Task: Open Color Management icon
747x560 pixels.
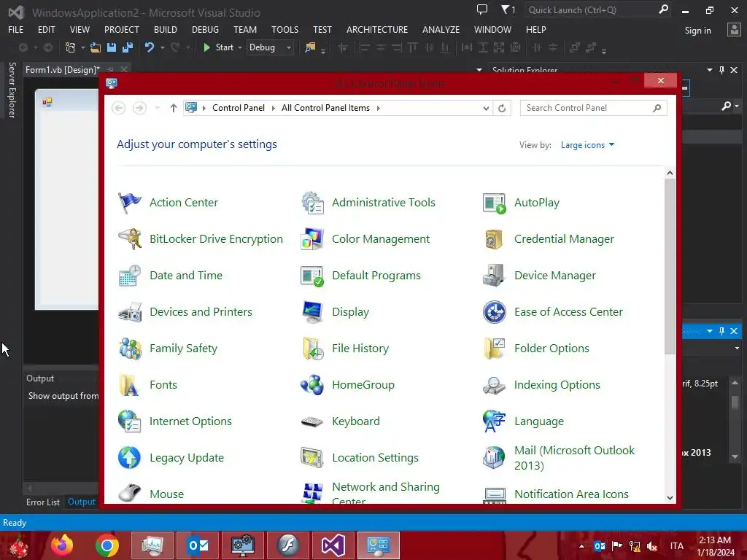Action: pos(312,239)
